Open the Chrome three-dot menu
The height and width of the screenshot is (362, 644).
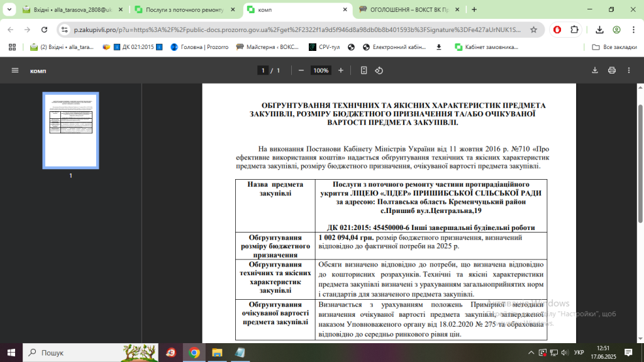click(633, 30)
